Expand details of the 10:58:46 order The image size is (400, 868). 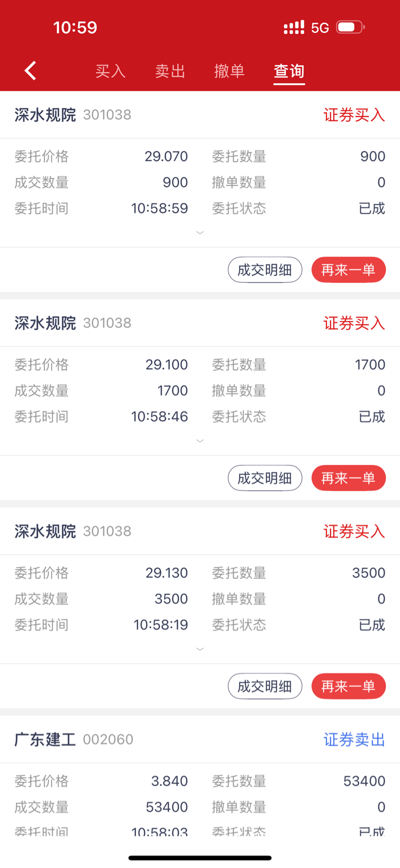200,441
